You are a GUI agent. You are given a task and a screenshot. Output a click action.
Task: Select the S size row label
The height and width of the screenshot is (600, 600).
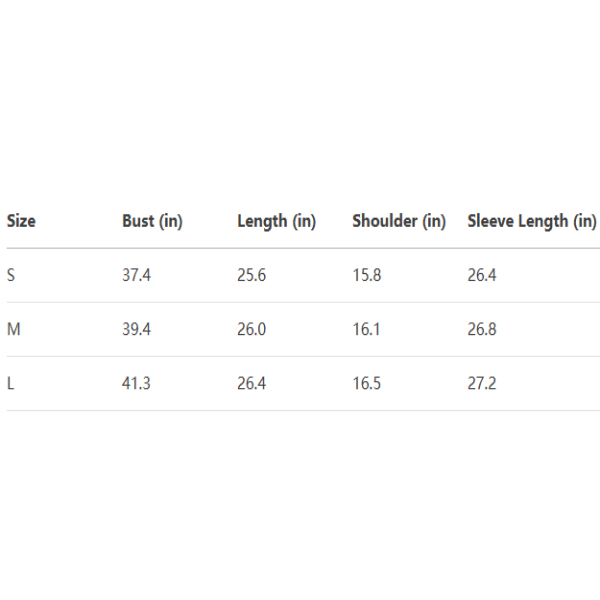click(x=11, y=275)
